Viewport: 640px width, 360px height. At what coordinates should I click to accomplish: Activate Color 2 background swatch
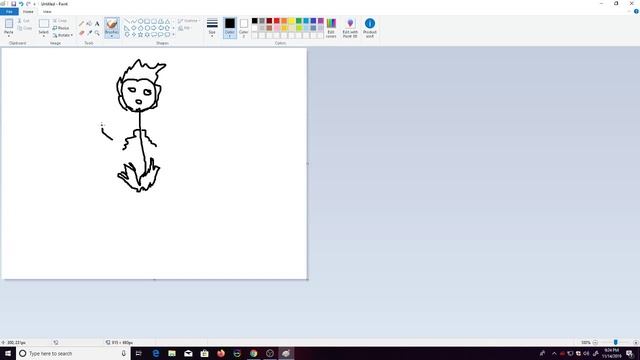click(244, 28)
